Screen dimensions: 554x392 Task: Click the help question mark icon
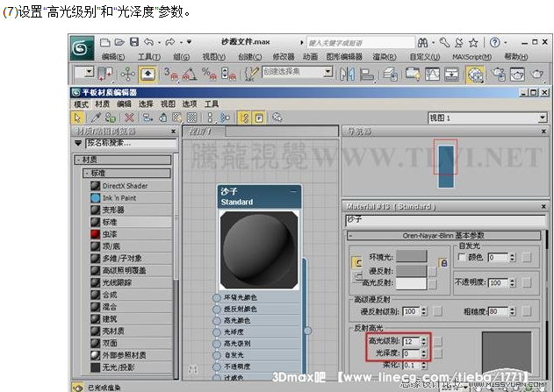pos(494,41)
